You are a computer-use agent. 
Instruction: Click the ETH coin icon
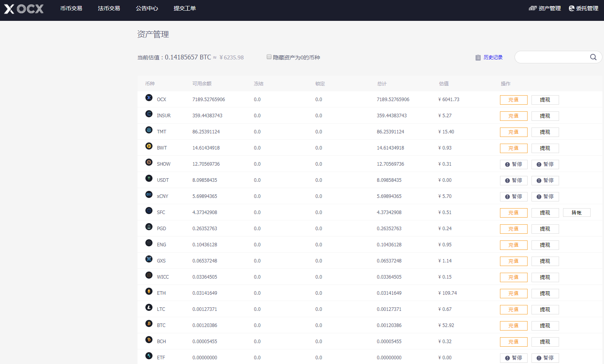click(x=149, y=291)
